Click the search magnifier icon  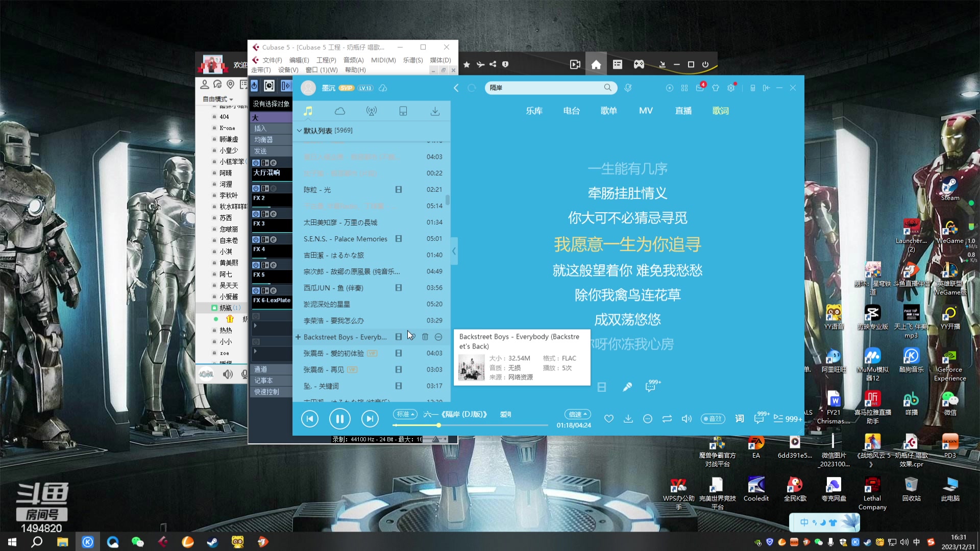pyautogui.click(x=607, y=88)
